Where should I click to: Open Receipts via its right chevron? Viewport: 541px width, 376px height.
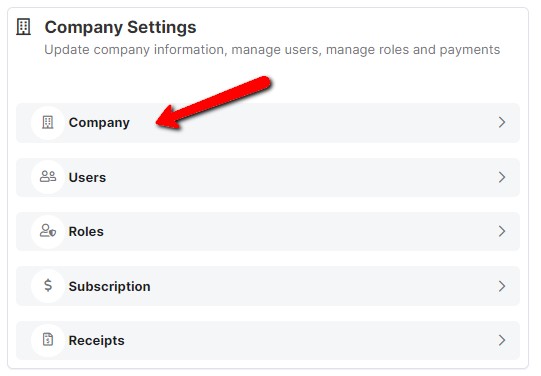coord(502,340)
